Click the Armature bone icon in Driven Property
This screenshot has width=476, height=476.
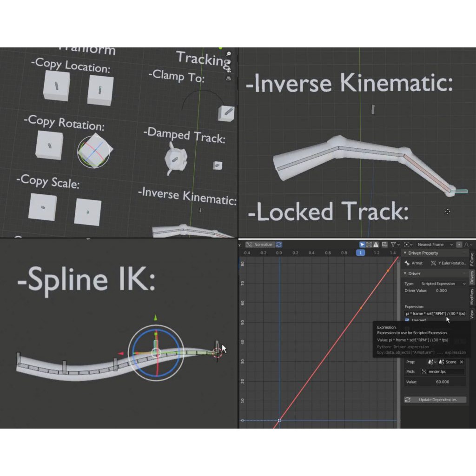click(x=407, y=263)
